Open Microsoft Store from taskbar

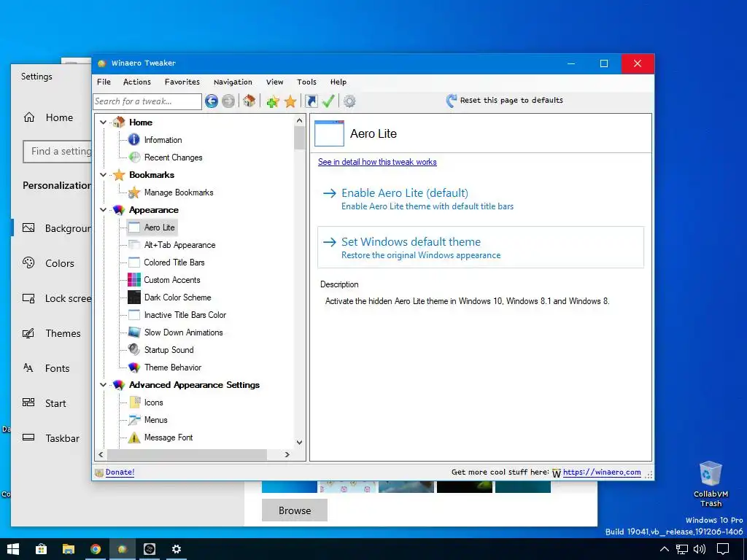[x=41, y=549]
